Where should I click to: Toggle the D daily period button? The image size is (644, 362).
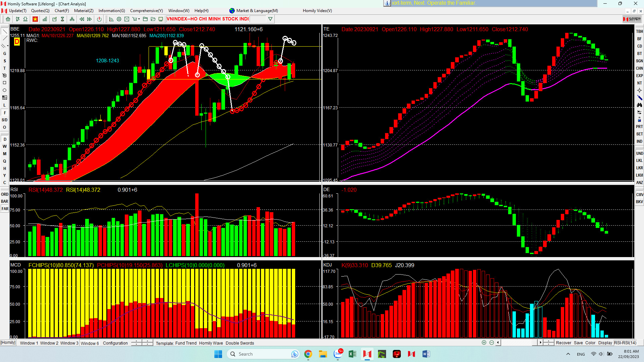pos(5,139)
